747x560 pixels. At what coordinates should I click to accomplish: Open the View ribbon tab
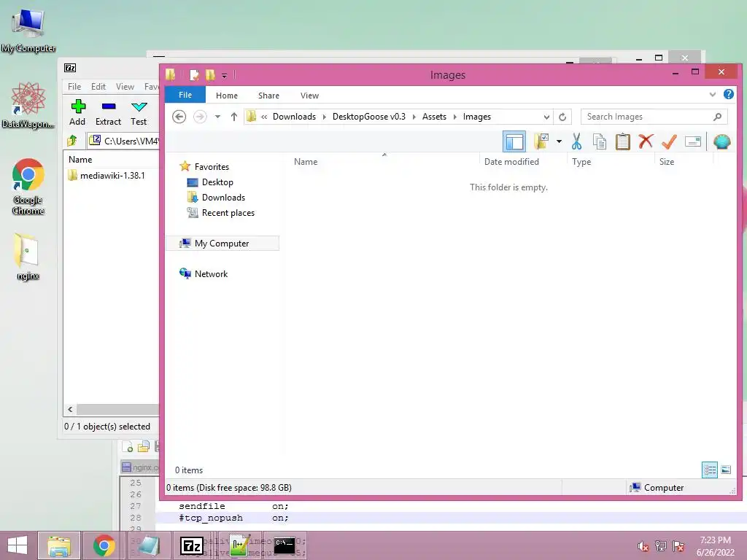tap(309, 96)
